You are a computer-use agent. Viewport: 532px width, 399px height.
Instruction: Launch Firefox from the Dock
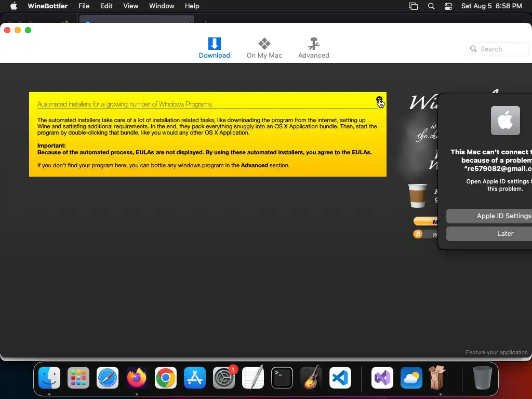pos(137,377)
